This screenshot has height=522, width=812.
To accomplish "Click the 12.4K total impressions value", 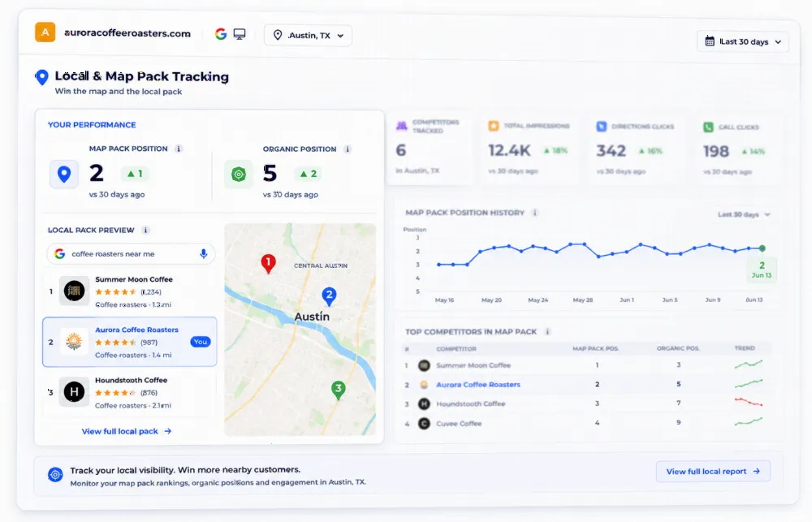I will pyautogui.click(x=510, y=150).
